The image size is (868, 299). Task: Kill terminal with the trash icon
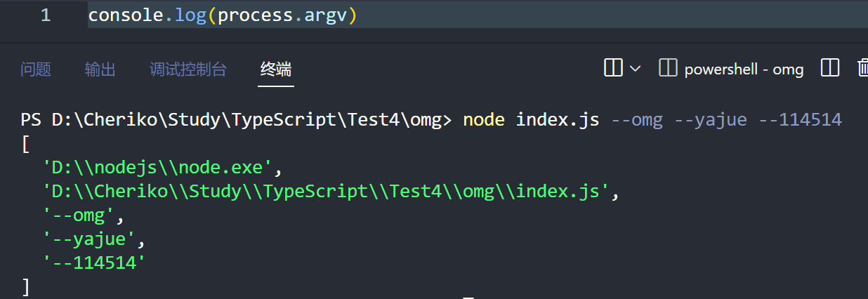click(863, 68)
